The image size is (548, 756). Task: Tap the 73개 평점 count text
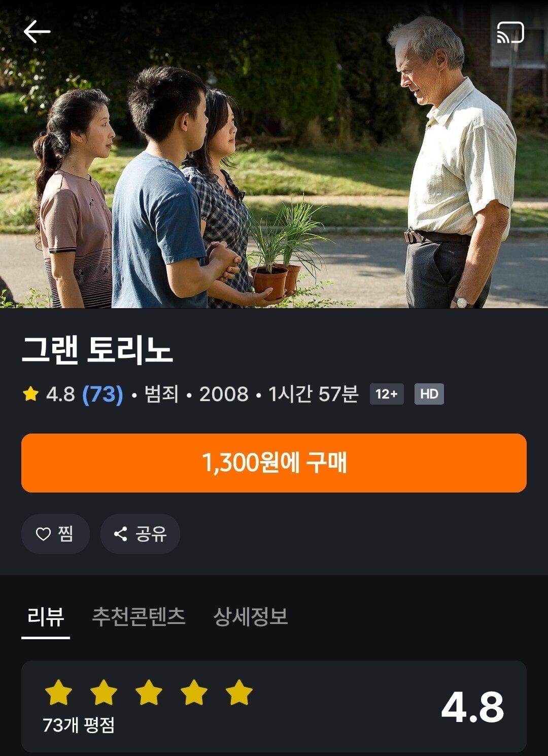pyautogui.click(x=79, y=725)
